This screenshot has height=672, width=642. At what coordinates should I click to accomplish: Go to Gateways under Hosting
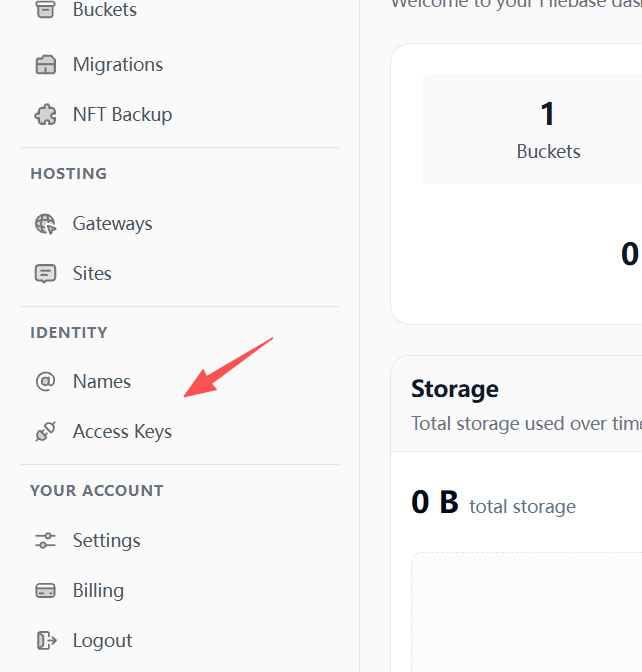(113, 224)
